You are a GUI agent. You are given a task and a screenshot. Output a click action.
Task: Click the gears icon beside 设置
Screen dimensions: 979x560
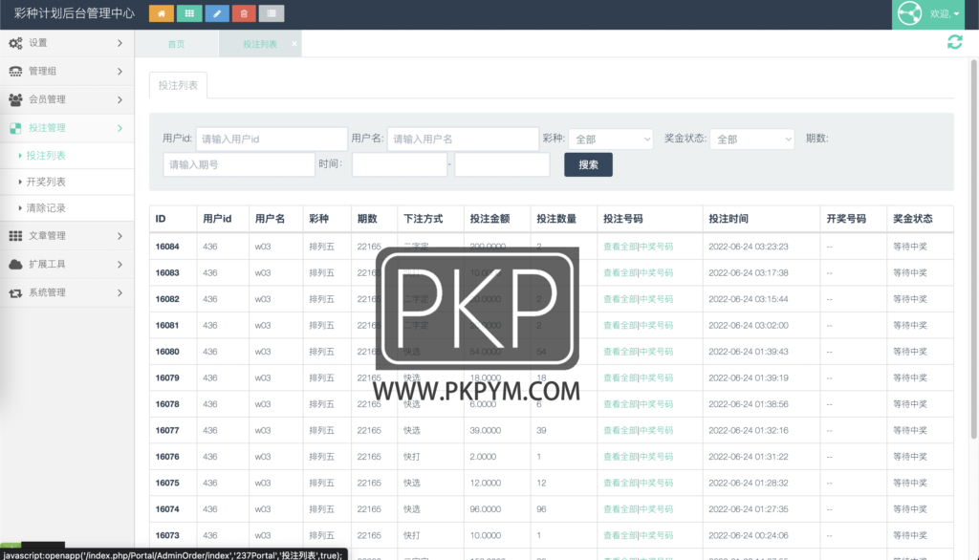[x=15, y=42]
